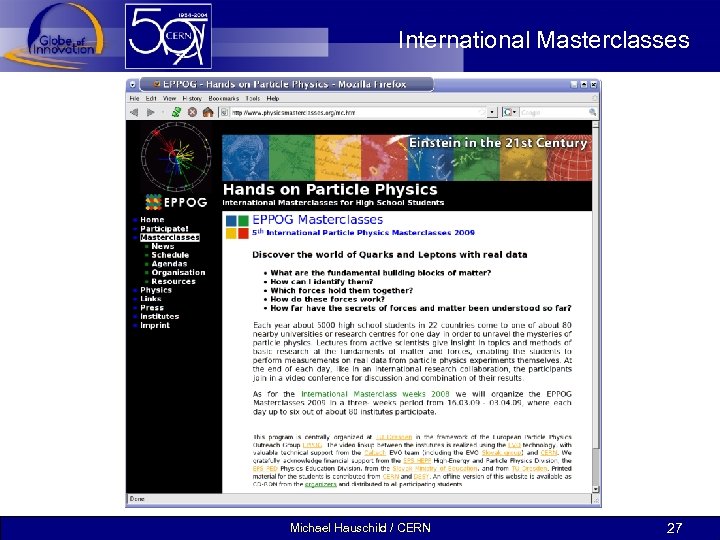Click the Einstein in the 21st Century banner
This screenshot has width=720, height=540.
[x=407, y=158]
